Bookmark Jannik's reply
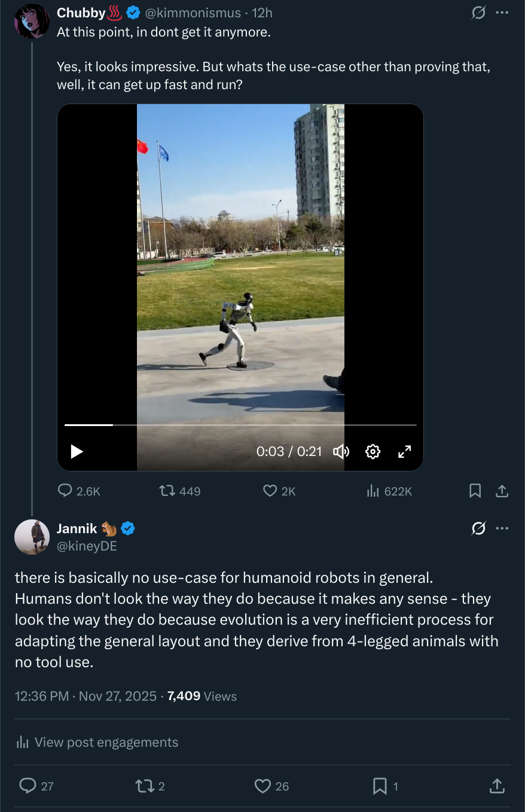525x812 pixels. coord(381,786)
